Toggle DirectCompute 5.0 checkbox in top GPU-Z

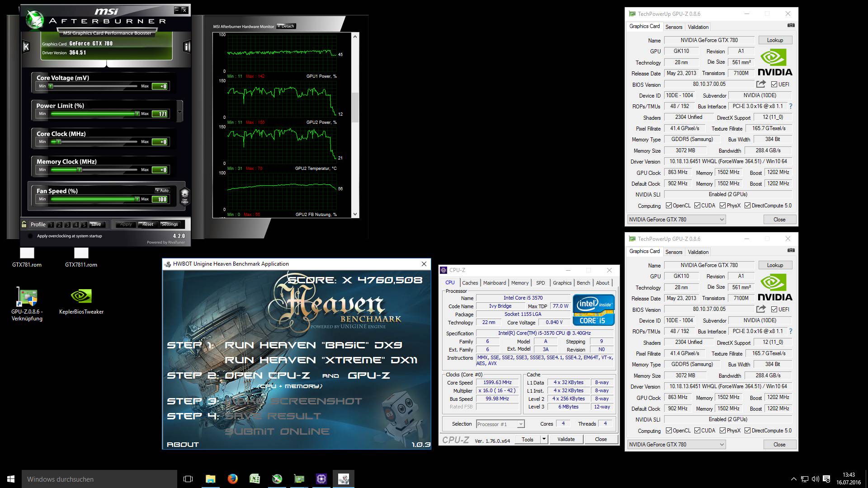(748, 206)
